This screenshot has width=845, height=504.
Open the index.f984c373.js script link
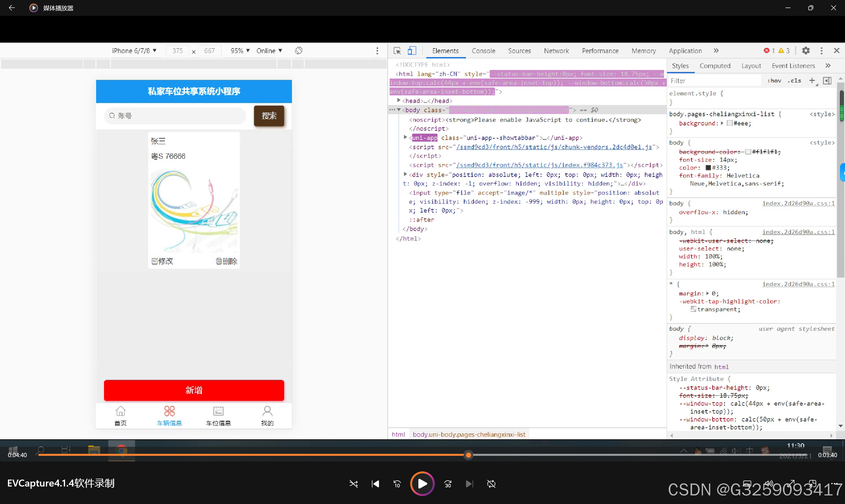(540, 165)
